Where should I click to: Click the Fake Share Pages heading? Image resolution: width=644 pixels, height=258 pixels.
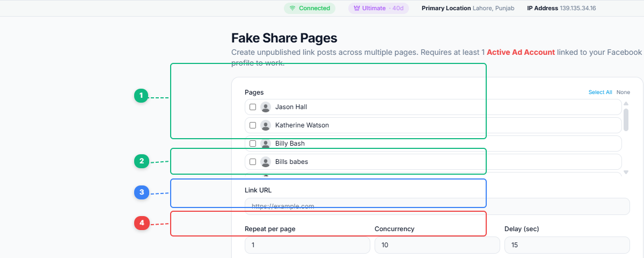(x=284, y=38)
